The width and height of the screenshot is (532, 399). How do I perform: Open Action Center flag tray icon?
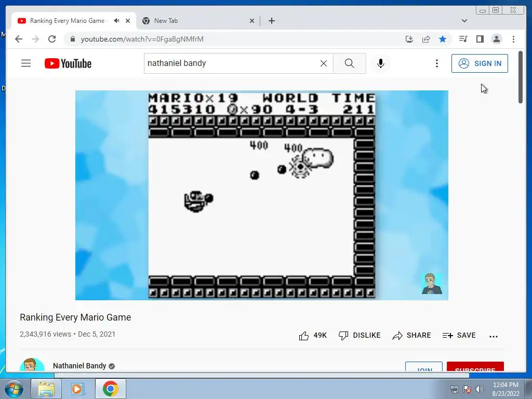(467, 389)
